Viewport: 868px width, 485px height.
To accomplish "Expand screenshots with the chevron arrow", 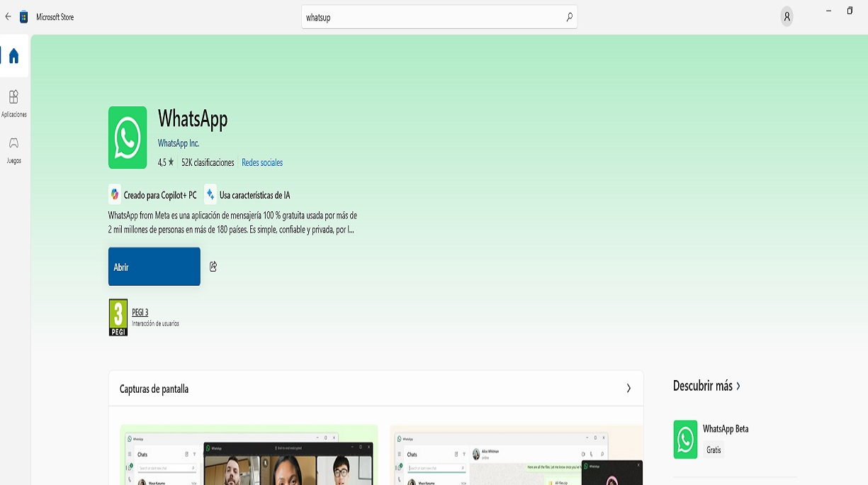I will point(629,388).
